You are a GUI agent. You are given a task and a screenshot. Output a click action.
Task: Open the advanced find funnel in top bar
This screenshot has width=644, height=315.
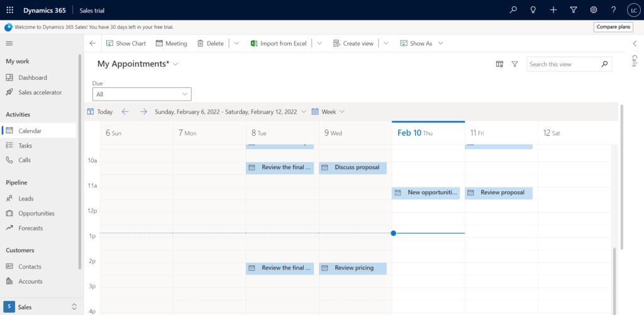(574, 10)
